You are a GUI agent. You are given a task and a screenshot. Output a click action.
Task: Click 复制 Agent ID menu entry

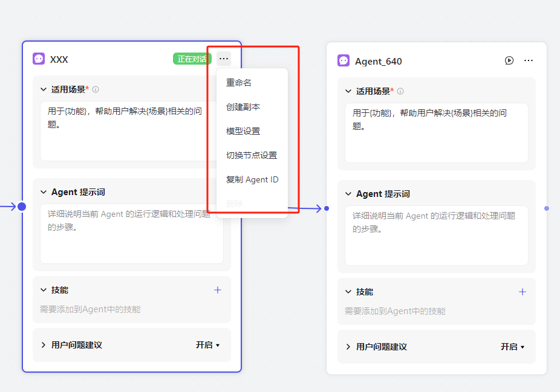252,179
